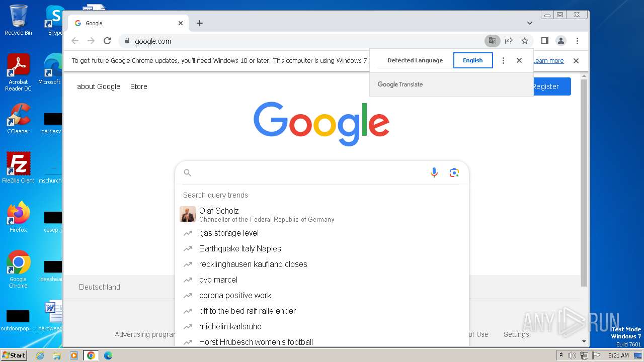Select the corona positive work suggestion
Viewport: 644px width, 362px height.
point(322,295)
